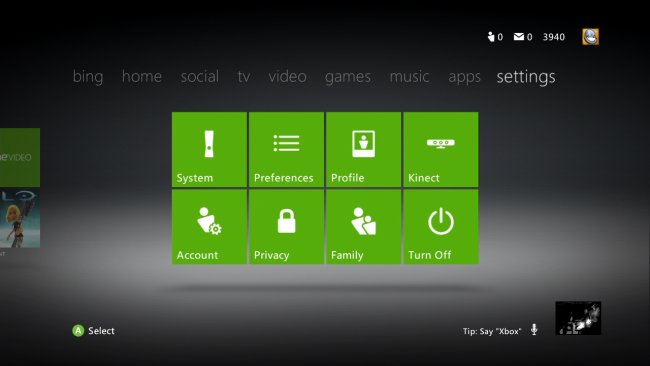Click the microphone voice icon
Screen dimensions: 650x366
coord(534,330)
